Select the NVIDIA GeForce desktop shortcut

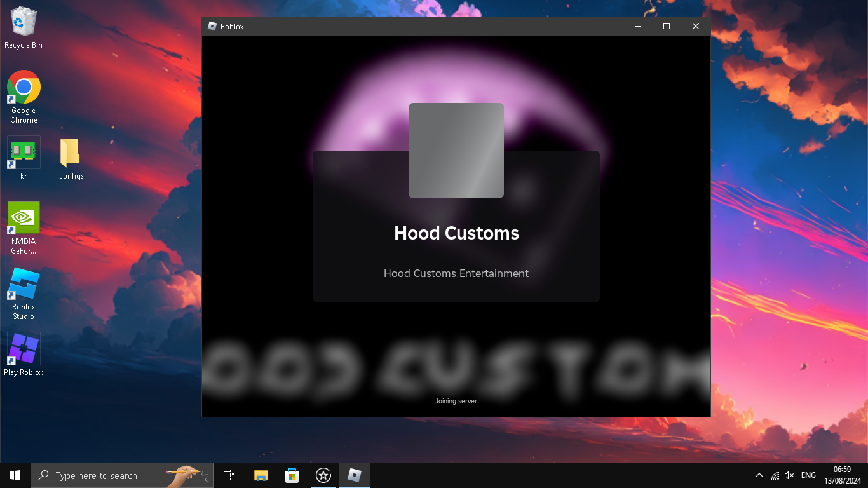pos(24,228)
